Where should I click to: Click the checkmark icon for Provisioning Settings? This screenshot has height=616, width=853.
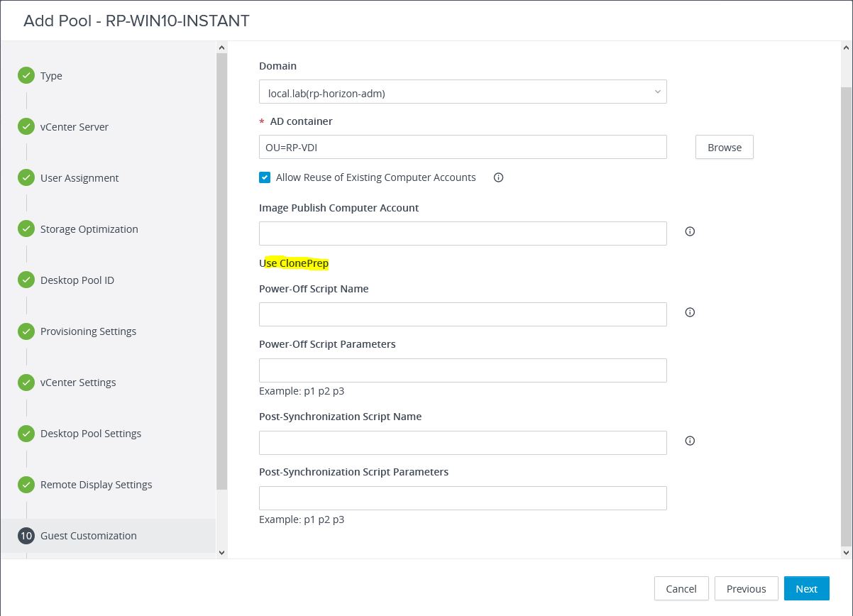[x=26, y=331]
